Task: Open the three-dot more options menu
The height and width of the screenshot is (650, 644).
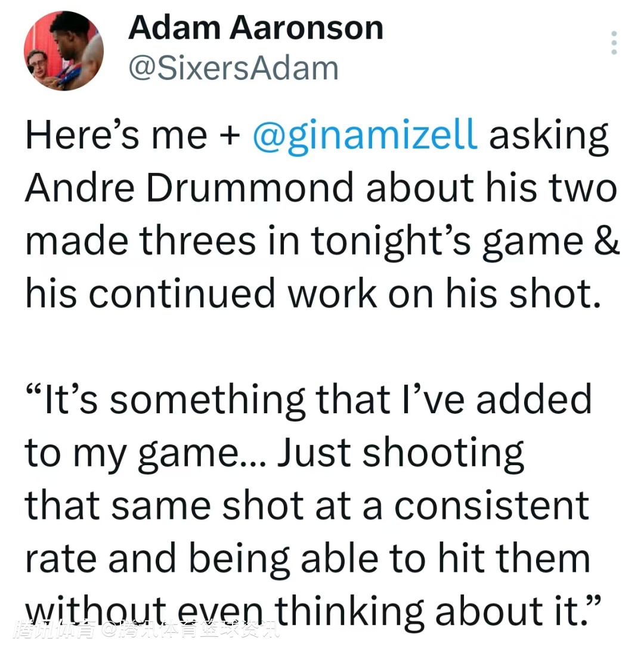Action: 614,44
